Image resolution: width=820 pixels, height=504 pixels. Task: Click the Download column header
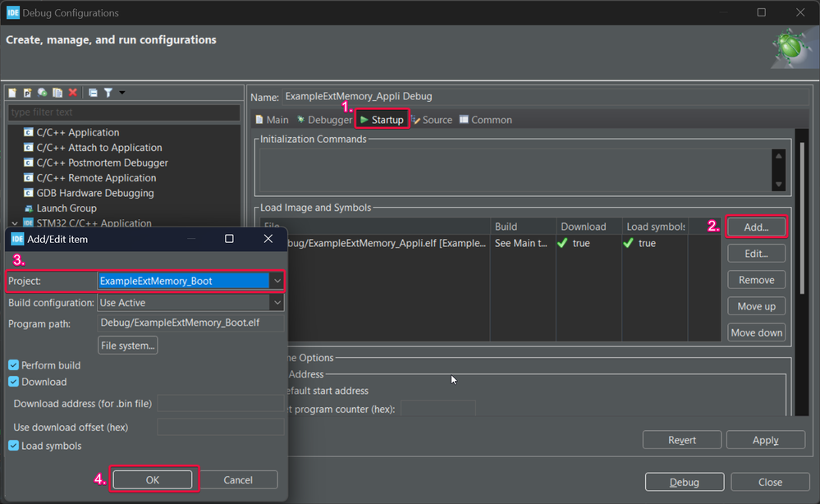click(x=589, y=227)
